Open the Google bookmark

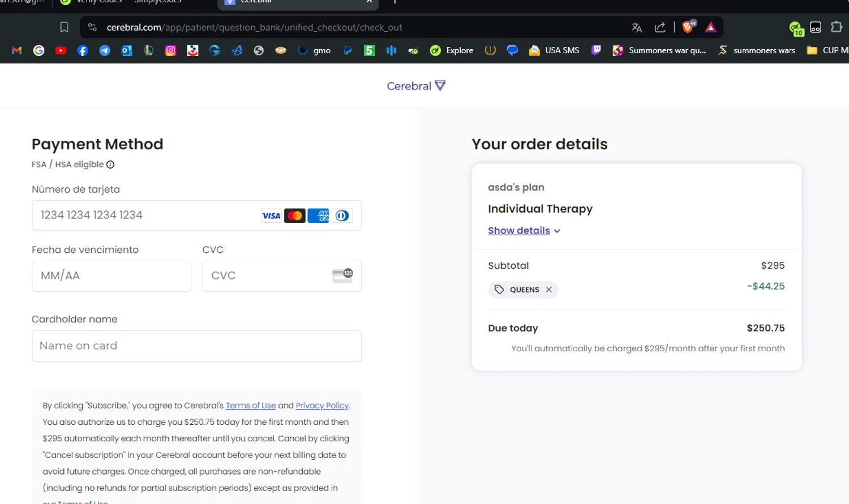38,50
